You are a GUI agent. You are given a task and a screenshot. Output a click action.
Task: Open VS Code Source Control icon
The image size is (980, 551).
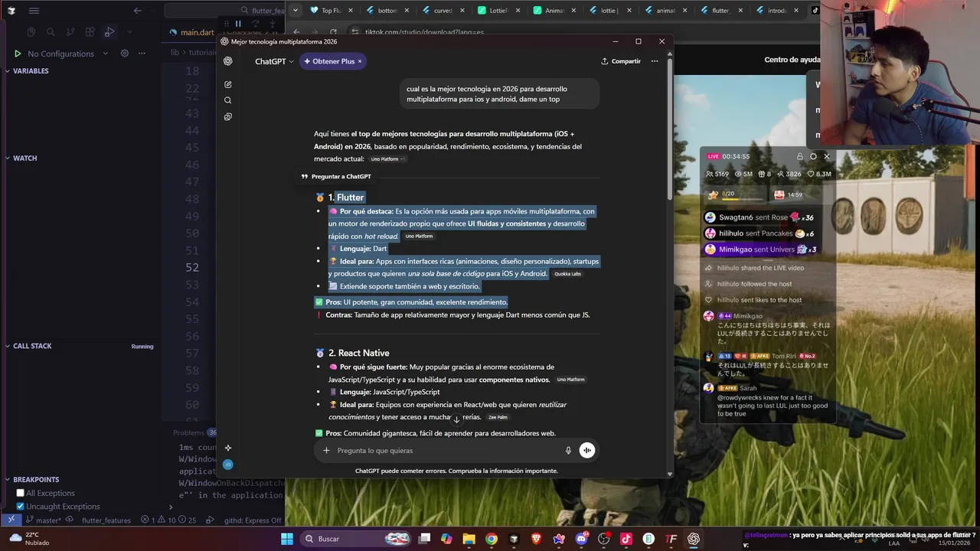(x=70, y=32)
